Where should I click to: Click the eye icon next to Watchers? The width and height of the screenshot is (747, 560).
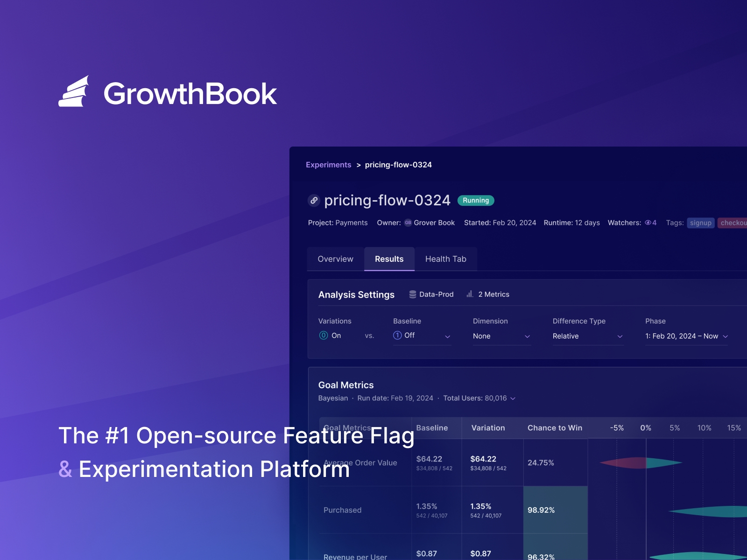click(x=648, y=223)
